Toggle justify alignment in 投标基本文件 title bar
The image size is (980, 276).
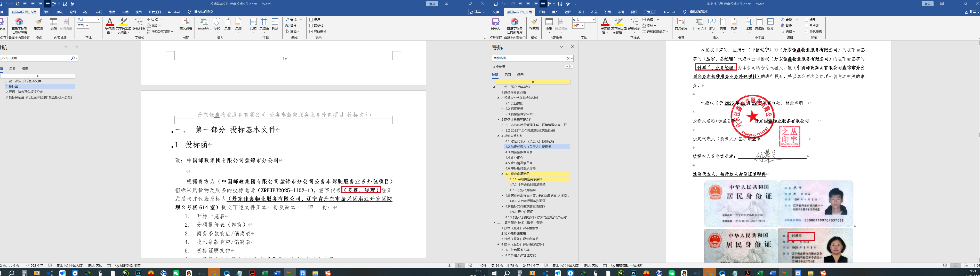[x=47, y=4]
